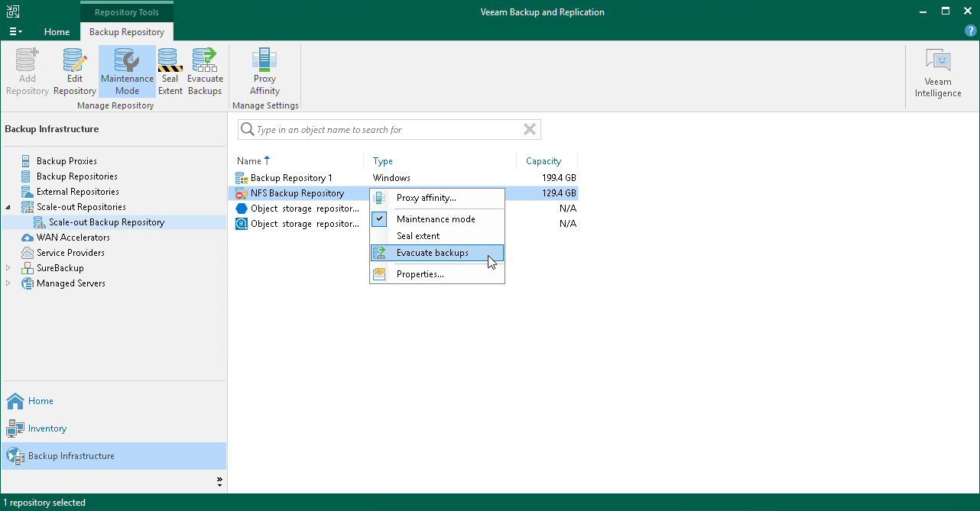Select Evacuate backups from the context menu
This screenshot has height=511, width=980.
click(432, 252)
